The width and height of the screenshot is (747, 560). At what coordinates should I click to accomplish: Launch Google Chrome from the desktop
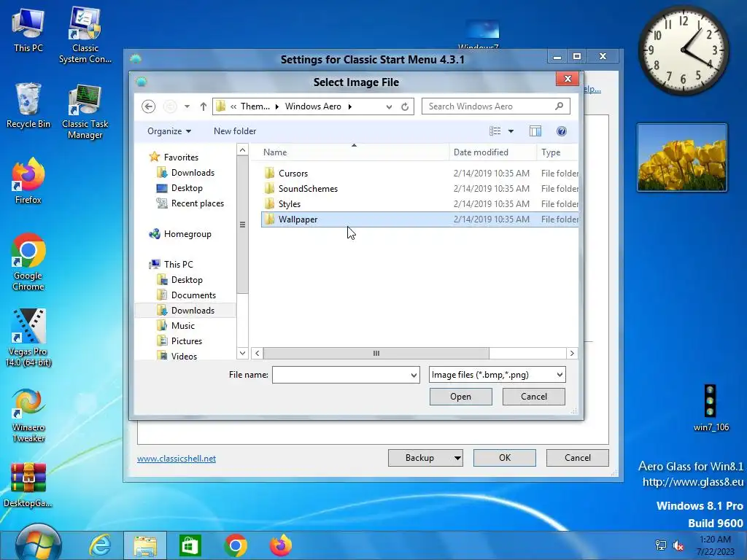point(28,262)
